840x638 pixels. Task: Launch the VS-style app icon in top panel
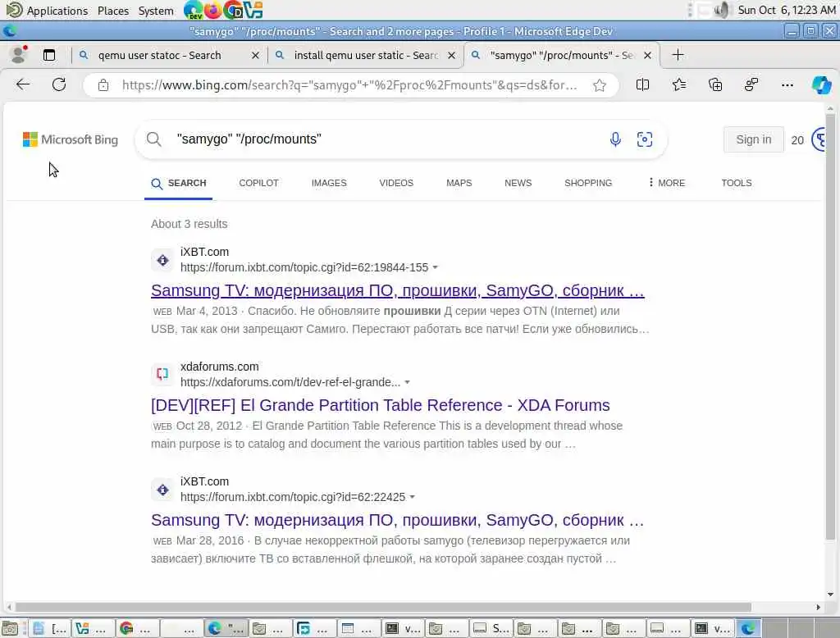pos(253,10)
